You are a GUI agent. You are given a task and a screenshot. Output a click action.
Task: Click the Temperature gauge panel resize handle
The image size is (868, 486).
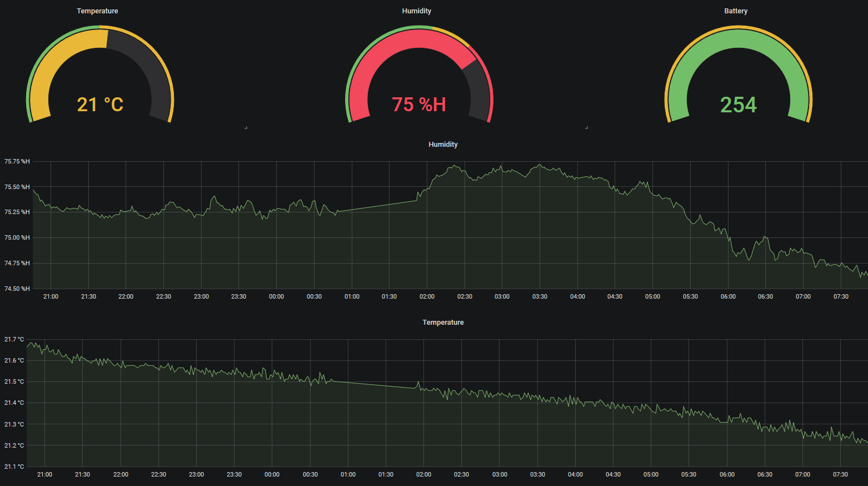[246, 127]
